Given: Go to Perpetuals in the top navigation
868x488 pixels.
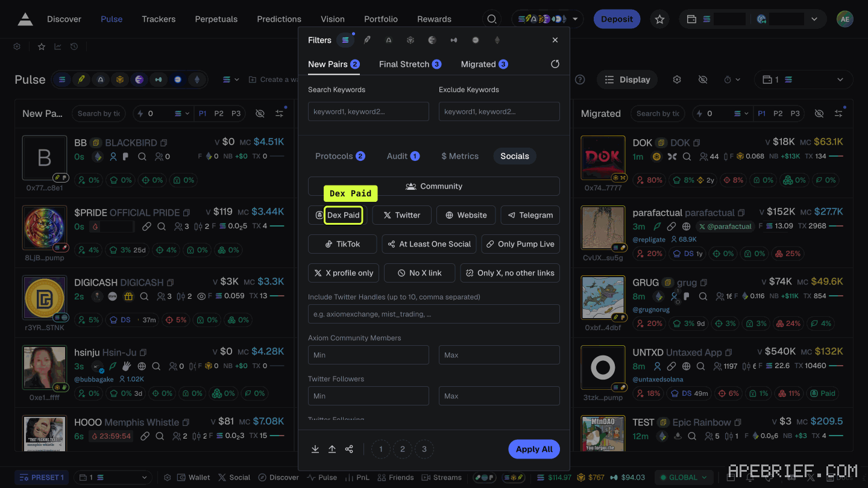Looking at the screenshot, I should click(216, 19).
